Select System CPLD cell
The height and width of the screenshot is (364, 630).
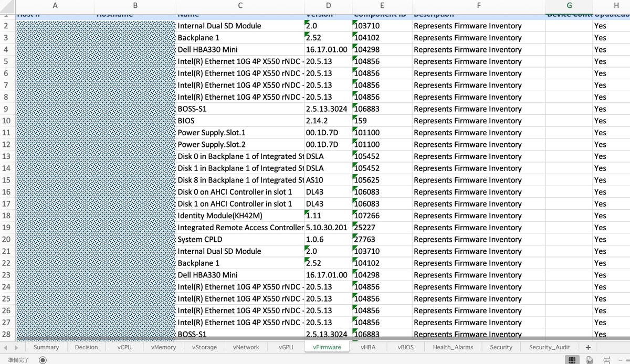240,239
